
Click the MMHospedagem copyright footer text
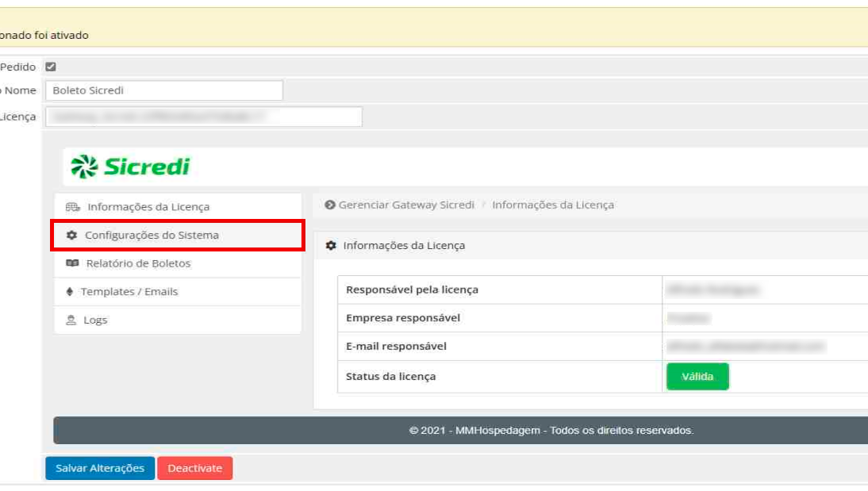pos(551,430)
